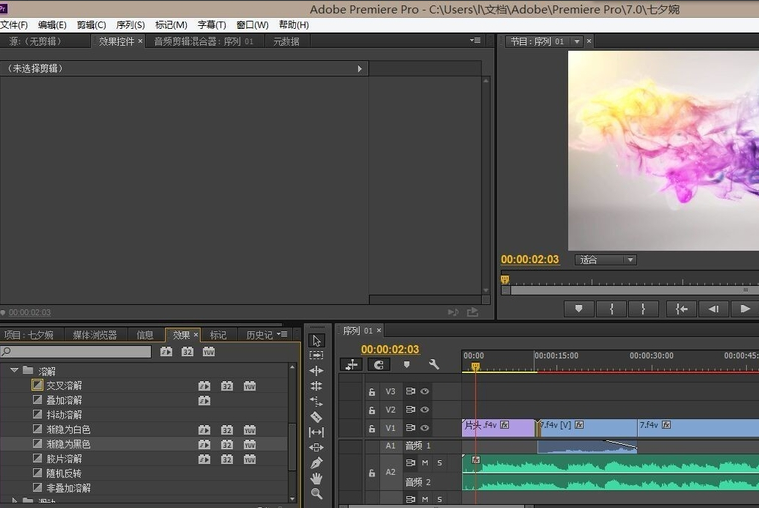Select the Selection arrow tool
759x508 pixels.
pos(316,340)
